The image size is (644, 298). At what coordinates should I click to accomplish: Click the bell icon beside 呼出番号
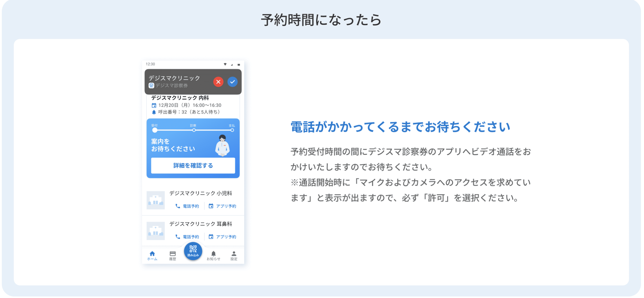pos(154,112)
